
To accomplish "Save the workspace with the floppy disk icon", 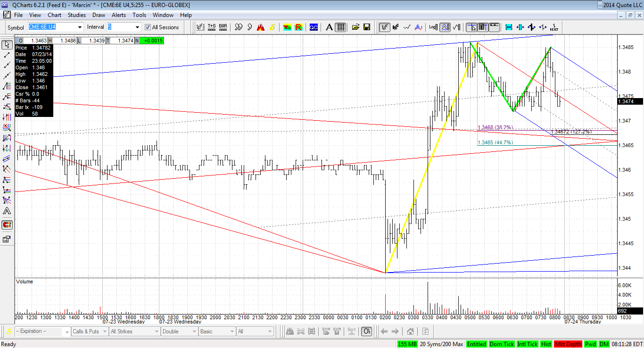I will (x=367, y=27).
